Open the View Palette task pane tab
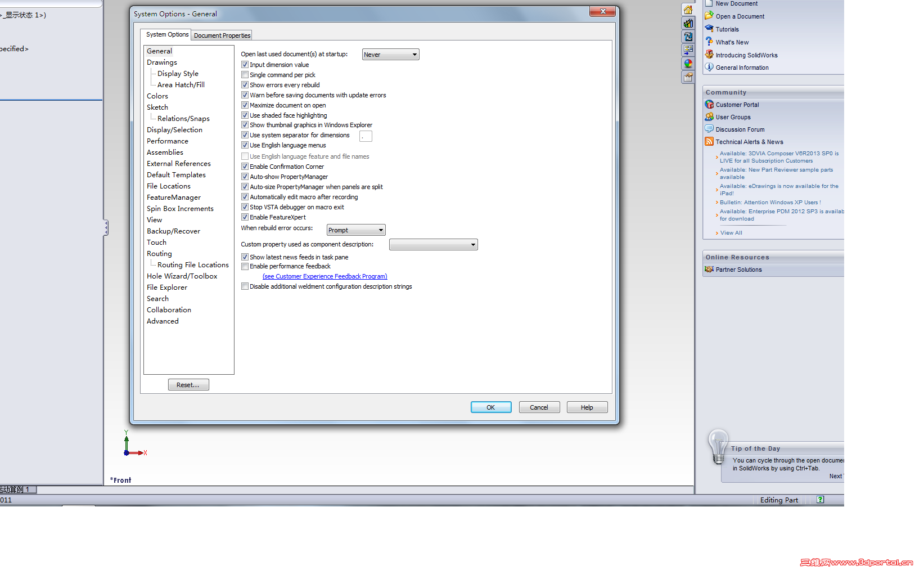924x570 pixels. (688, 50)
